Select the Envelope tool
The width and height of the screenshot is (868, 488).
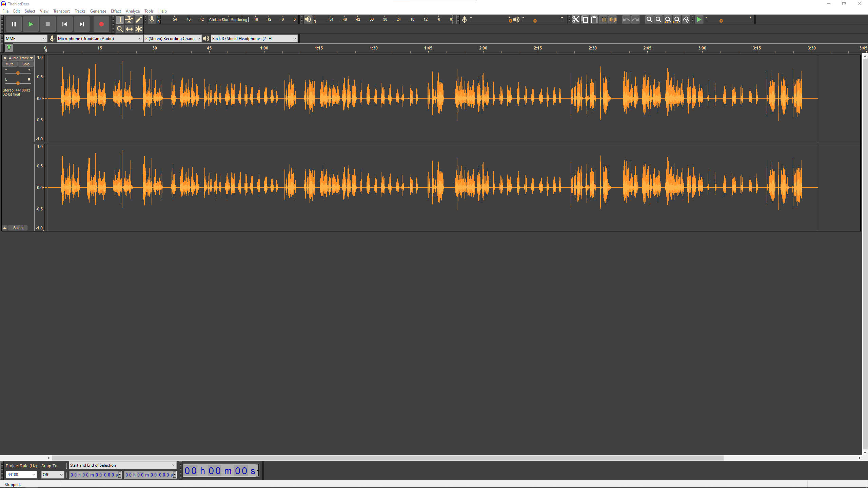[x=129, y=20]
